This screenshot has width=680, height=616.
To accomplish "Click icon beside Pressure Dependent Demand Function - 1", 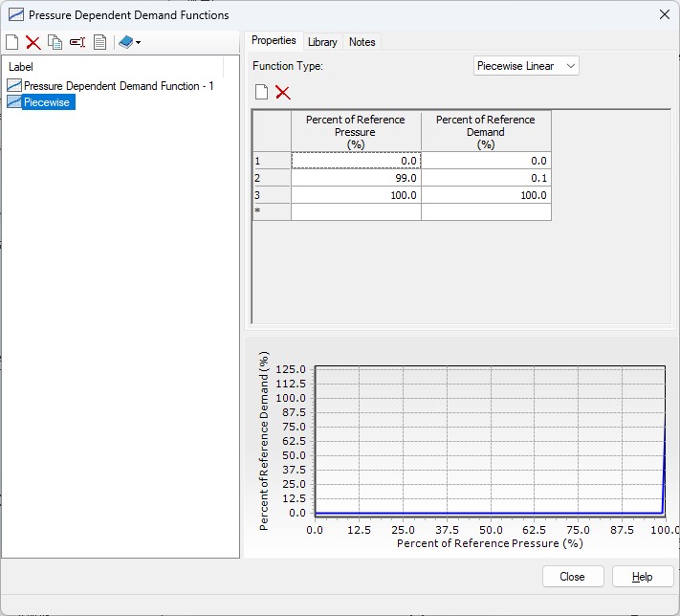I will click(x=14, y=85).
